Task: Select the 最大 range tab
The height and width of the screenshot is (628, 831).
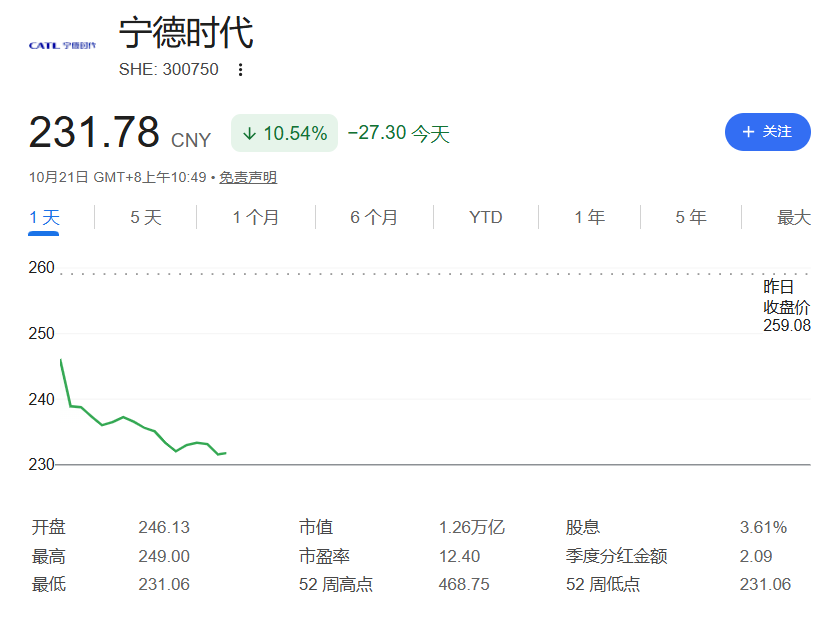Action: tap(794, 217)
